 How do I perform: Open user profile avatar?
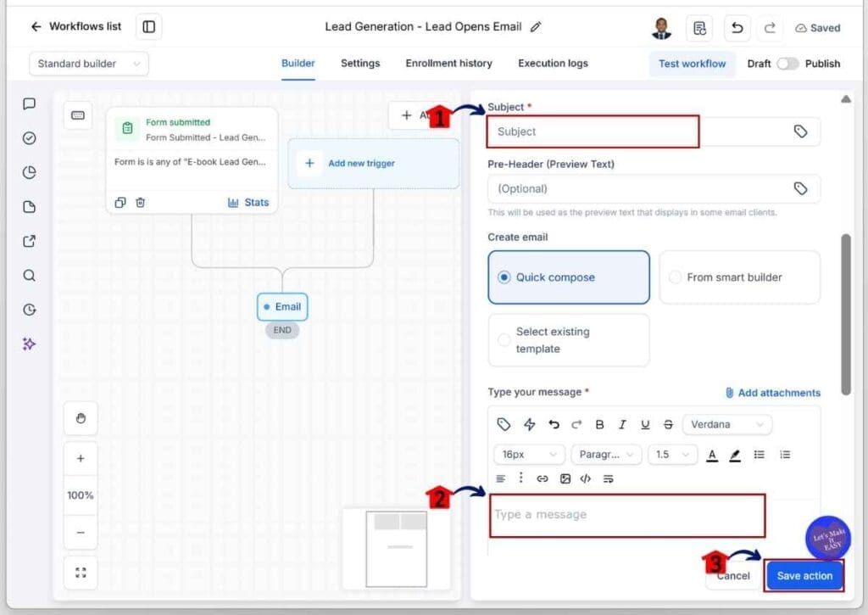[x=661, y=28]
